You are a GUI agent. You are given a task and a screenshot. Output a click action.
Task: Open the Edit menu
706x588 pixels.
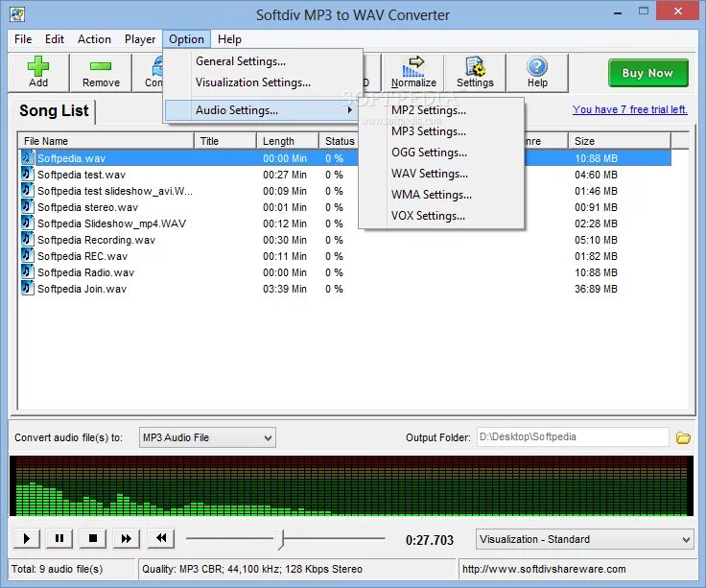click(x=55, y=39)
